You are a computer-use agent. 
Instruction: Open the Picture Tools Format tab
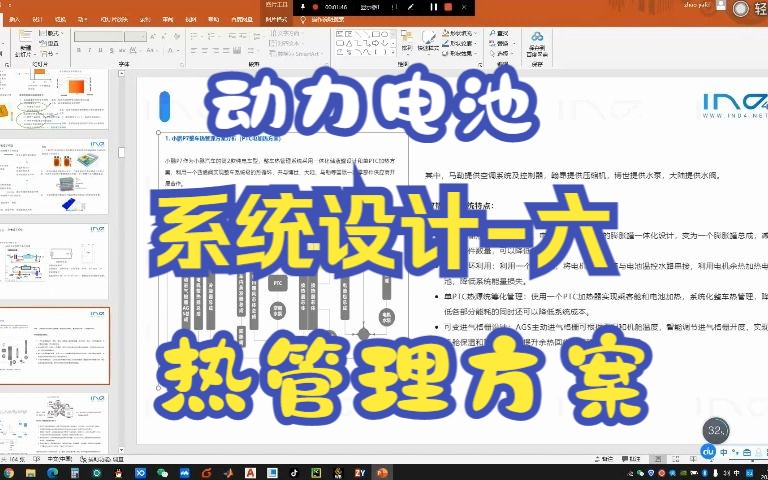click(x=276, y=20)
